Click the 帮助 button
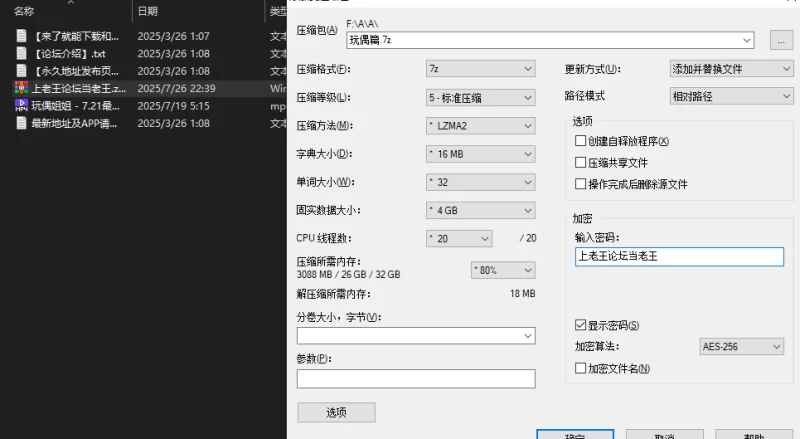This screenshot has height=439, width=800. [x=754, y=435]
